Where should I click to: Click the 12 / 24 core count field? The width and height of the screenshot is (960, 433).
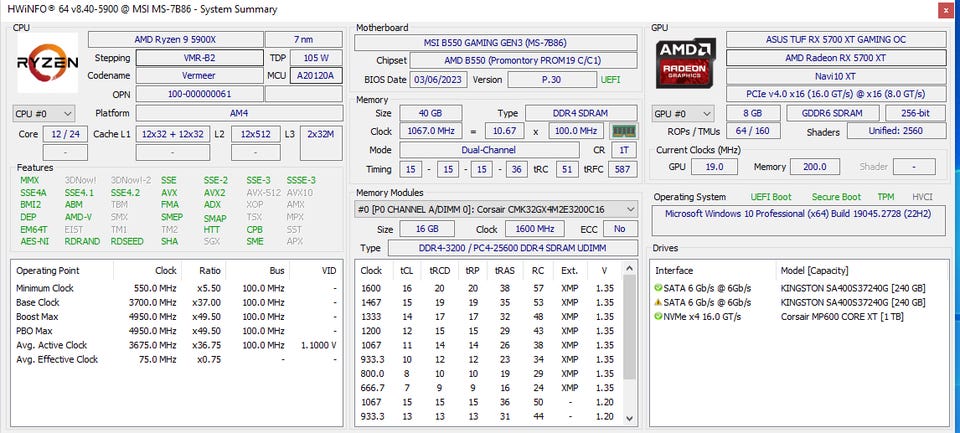tap(66, 134)
